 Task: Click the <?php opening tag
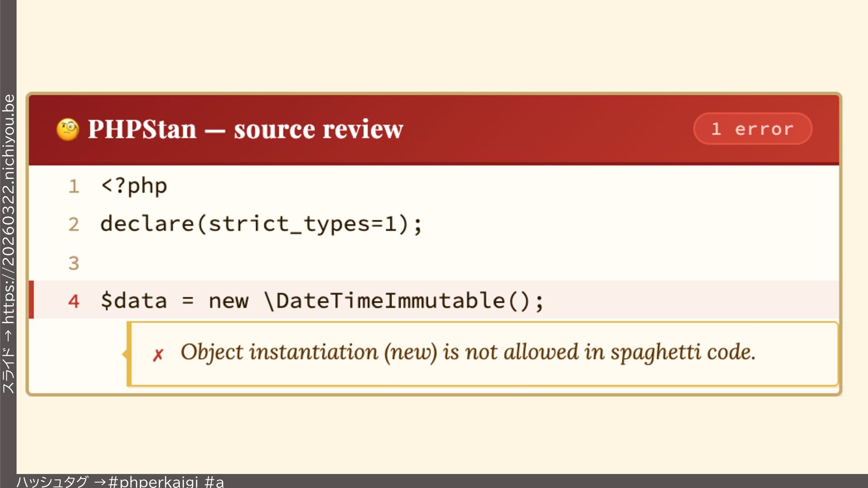tap(134, 186)
